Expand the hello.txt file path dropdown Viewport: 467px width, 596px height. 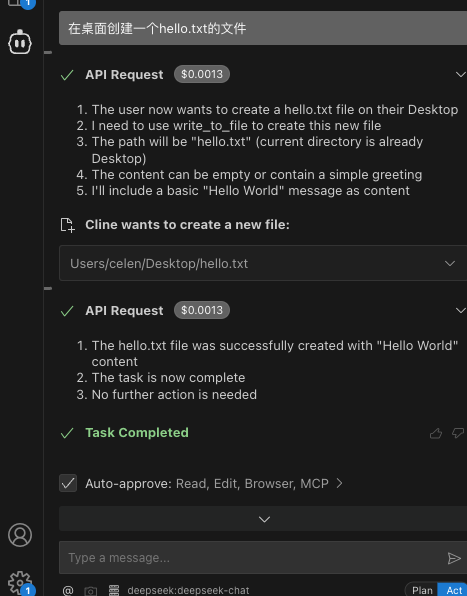click(450, 263)
